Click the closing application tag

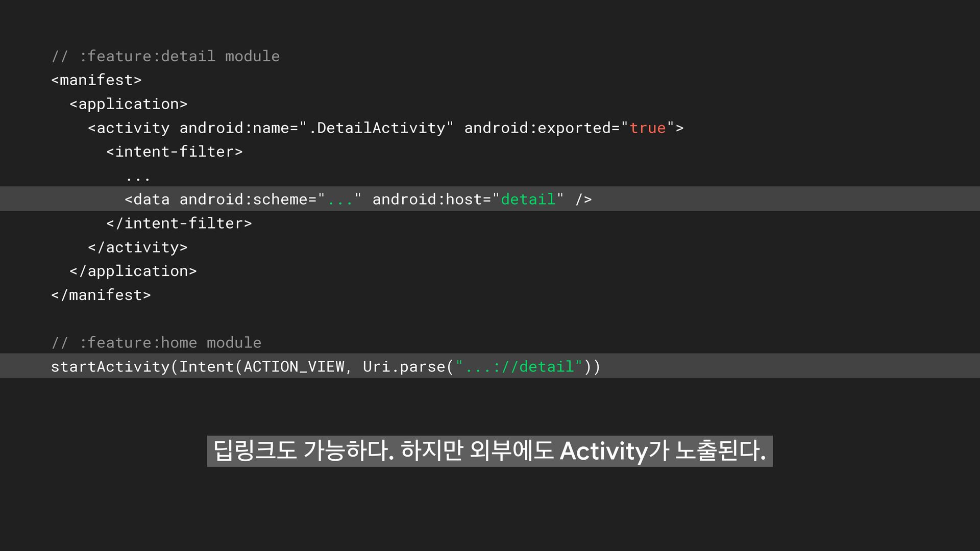pos(133,271)
